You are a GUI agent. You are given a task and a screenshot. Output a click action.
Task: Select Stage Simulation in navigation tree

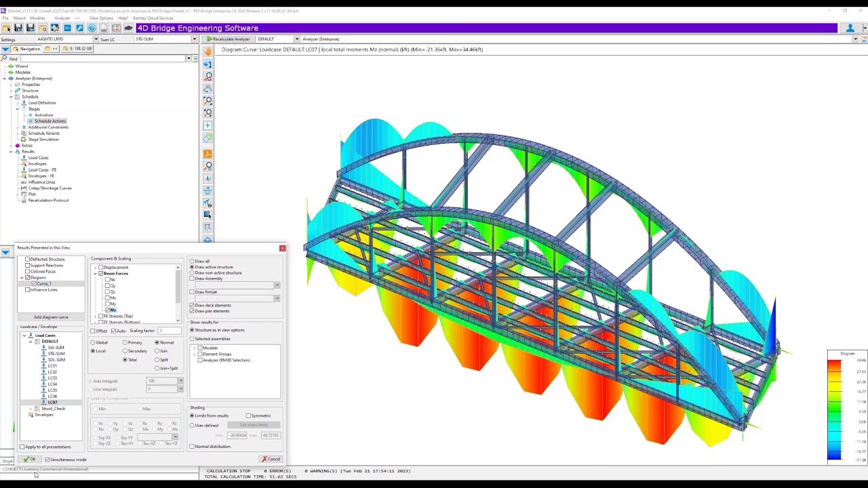[43, 140]
